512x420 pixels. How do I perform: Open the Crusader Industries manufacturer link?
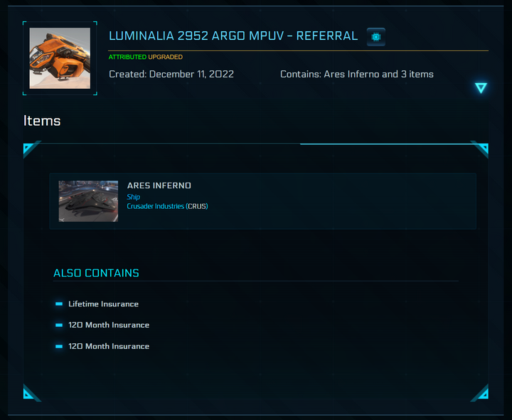[167, 206]
